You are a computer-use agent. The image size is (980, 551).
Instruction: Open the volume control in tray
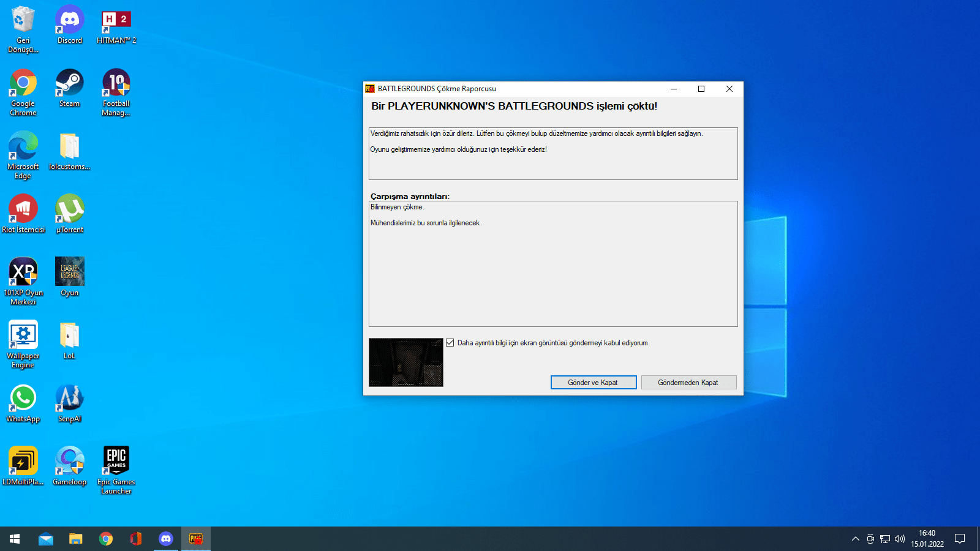point(900,539)
